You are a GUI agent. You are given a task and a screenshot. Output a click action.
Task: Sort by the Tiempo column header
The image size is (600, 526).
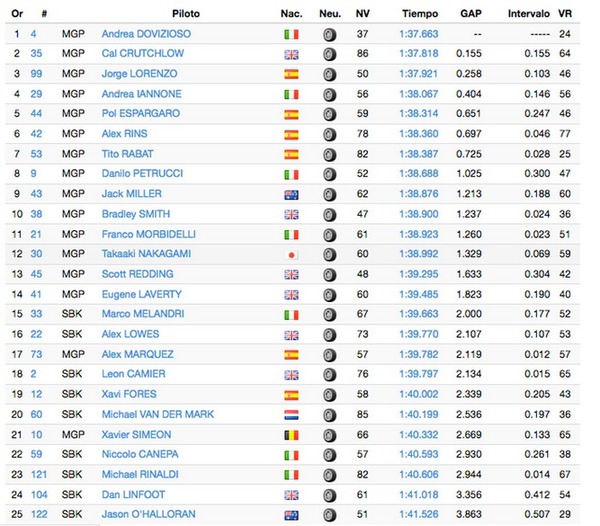420,14
